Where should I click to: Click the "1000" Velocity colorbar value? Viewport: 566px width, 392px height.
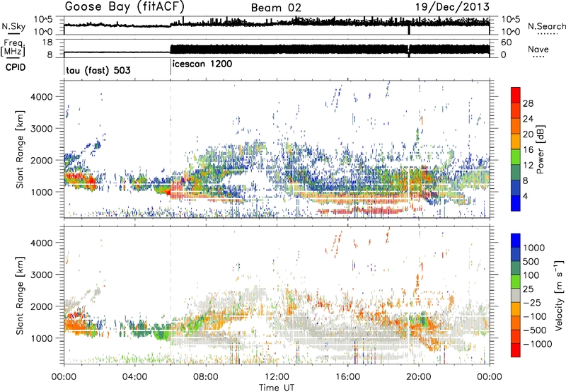coord(533,248)
